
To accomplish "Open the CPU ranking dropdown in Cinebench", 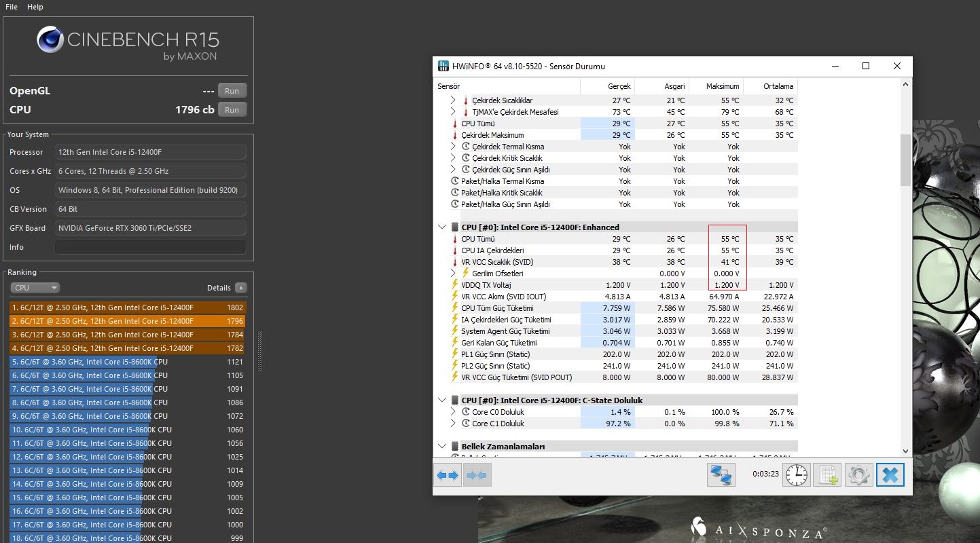I will (x=35, y=288).
